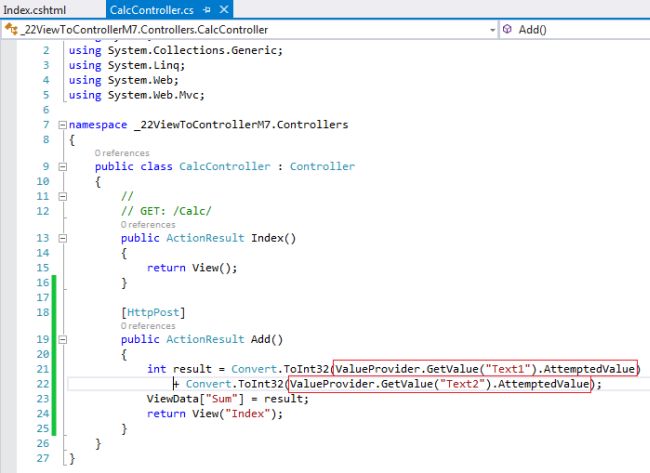Viewport: 650px width, 473px height.
Task: Select the CalcController.cs tab
Action: (151, 10)
